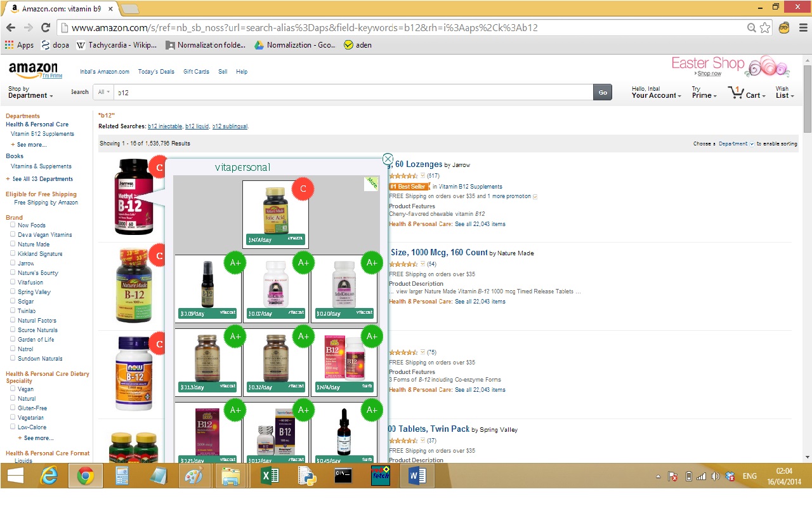Check the Jarrow brand filter
Screen dimensions: 812x508
click(13, 263)
